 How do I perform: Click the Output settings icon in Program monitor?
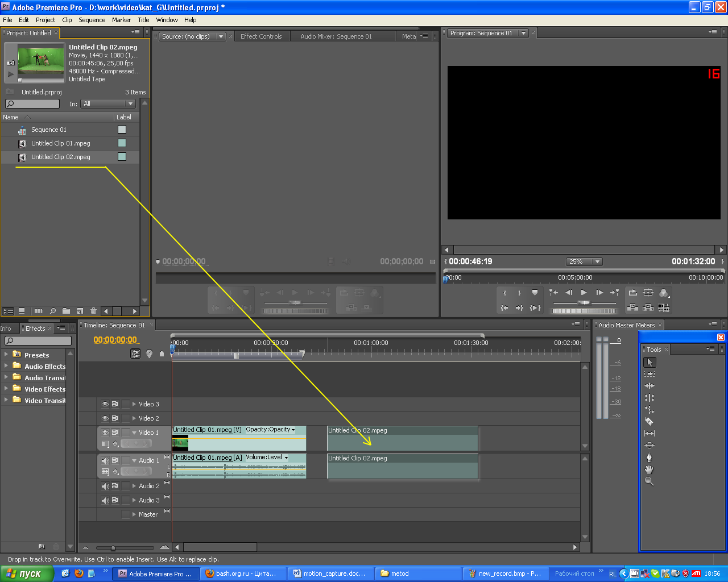(x=664, y=293)
